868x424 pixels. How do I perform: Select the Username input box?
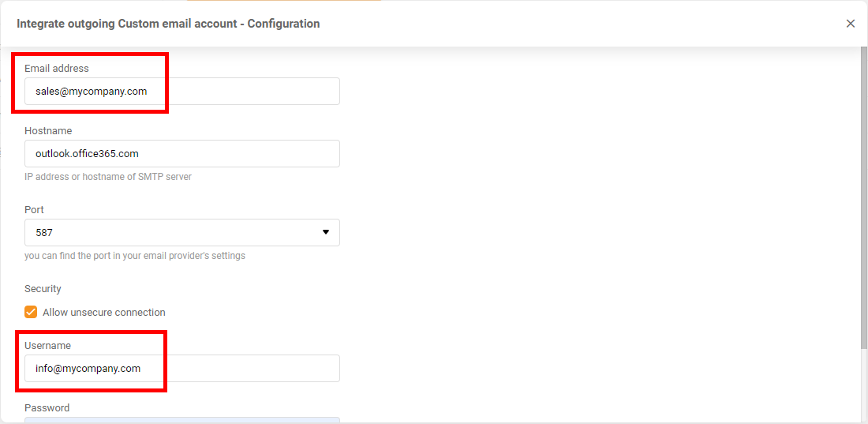coord(181,368)
